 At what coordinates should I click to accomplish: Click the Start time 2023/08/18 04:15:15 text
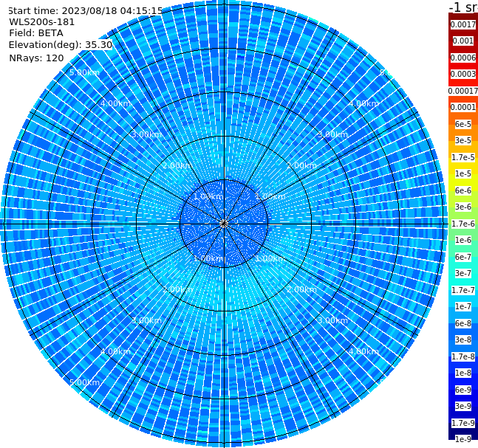86,10
